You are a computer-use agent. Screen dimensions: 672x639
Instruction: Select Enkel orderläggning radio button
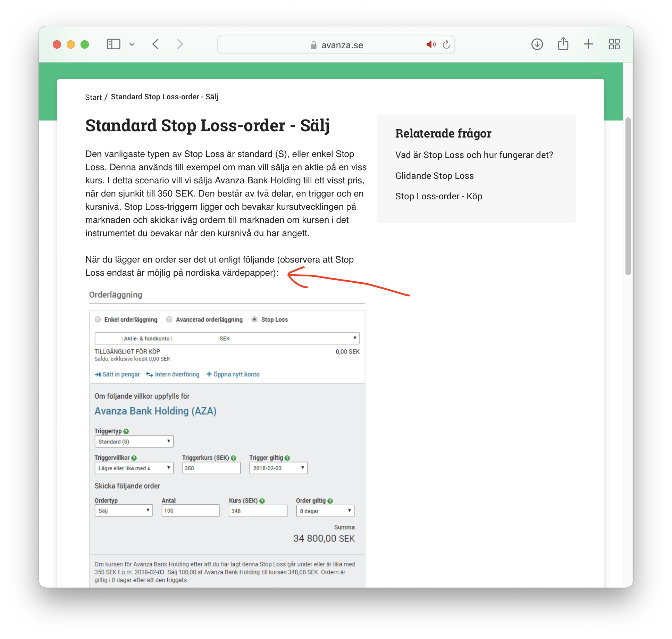click(98, 319)
